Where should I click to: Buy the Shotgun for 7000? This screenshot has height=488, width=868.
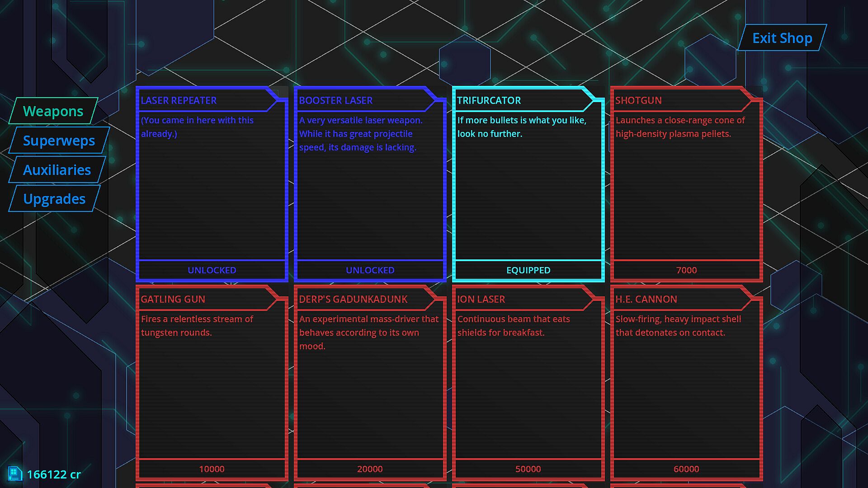click(x=686, y=270)
